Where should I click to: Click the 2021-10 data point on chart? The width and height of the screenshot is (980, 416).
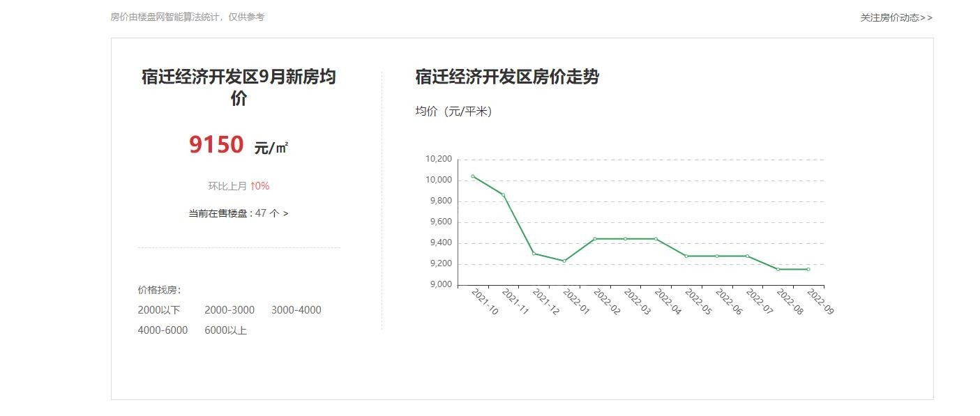click(x=473, y=176)
